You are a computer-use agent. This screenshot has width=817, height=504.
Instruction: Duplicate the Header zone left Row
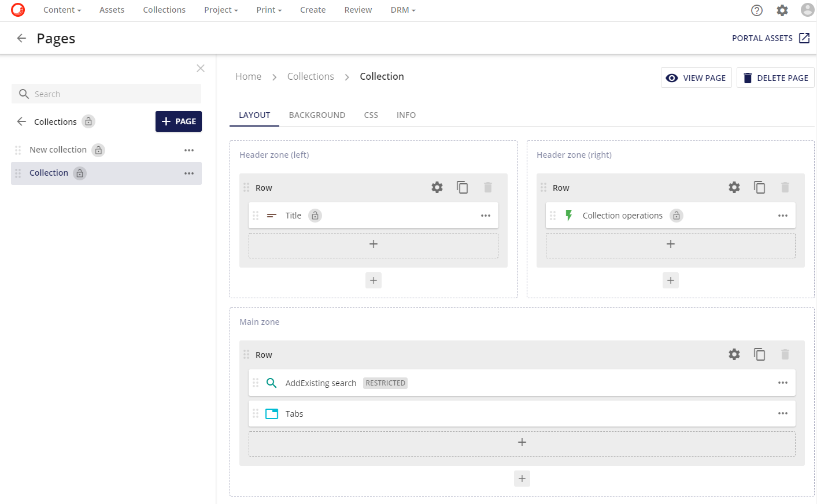click(x=462, y=187)
